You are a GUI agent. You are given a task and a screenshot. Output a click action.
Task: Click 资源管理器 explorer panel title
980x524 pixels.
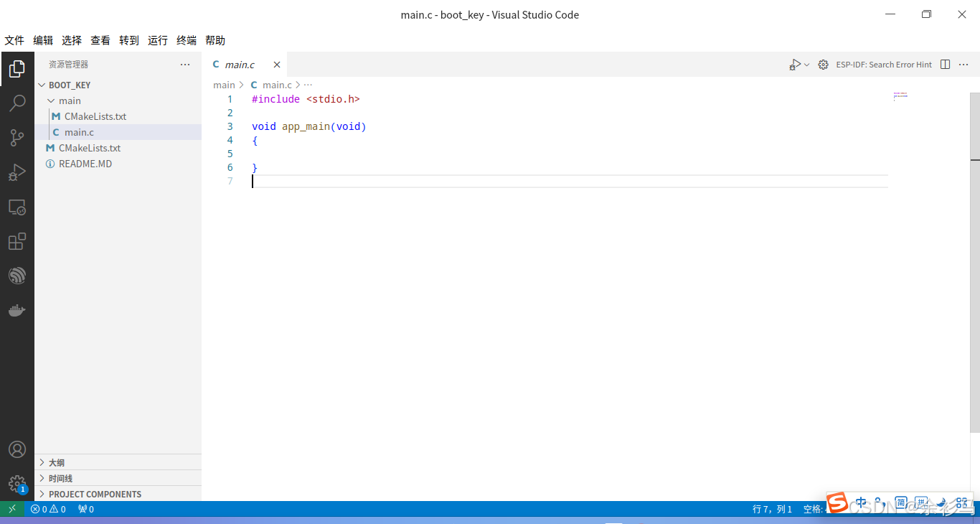point(69,65)
